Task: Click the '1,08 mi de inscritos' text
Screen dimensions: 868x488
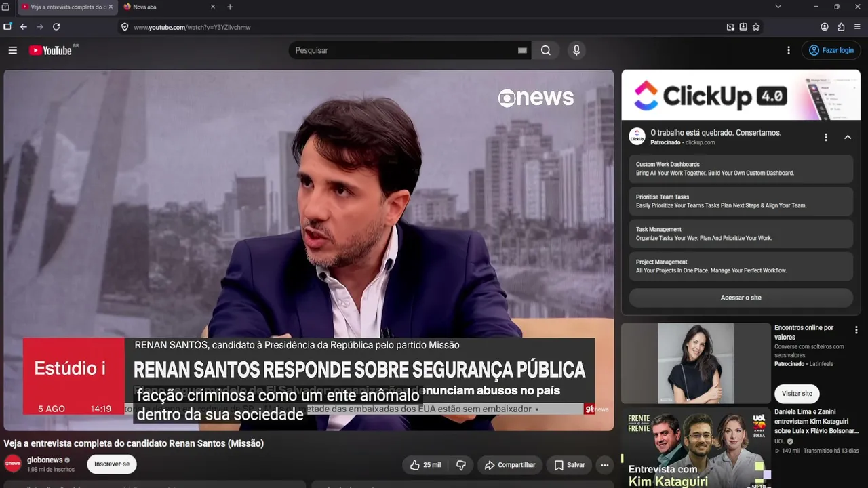Action: tap(51, 470)
